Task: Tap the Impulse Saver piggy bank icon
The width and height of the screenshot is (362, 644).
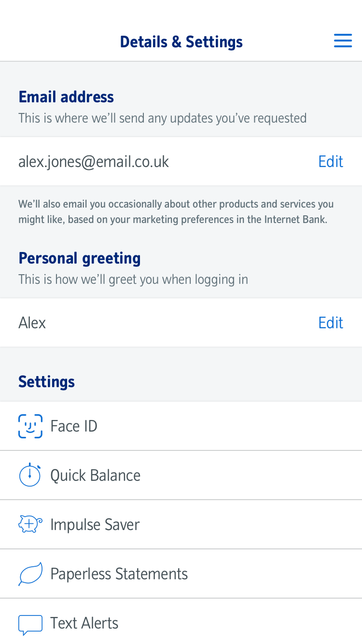Action: [30, 524]
